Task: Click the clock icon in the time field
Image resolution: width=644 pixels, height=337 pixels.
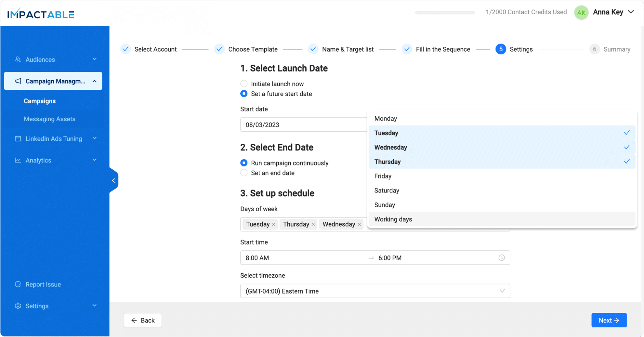Action: (x=502, y=257)
